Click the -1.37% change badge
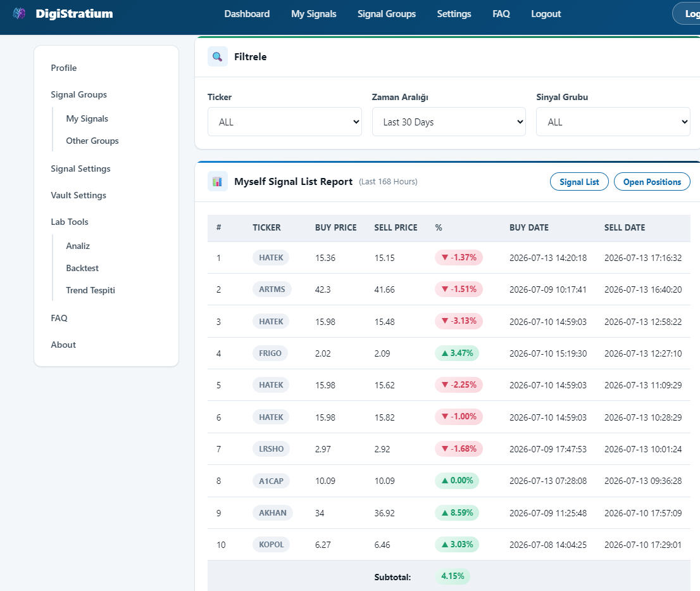Image resolution: width=700 pixels, height=591 pixels. pyautogui.click(x=459, y=257)
